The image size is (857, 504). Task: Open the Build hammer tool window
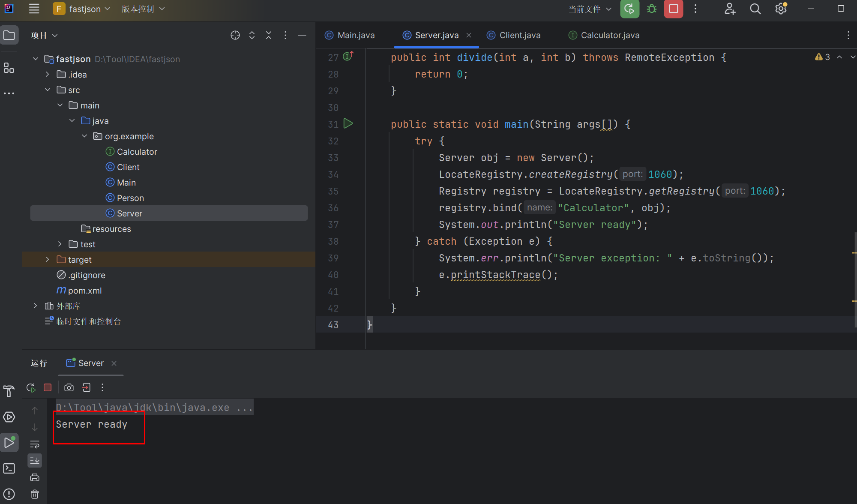tap(9, 391)
